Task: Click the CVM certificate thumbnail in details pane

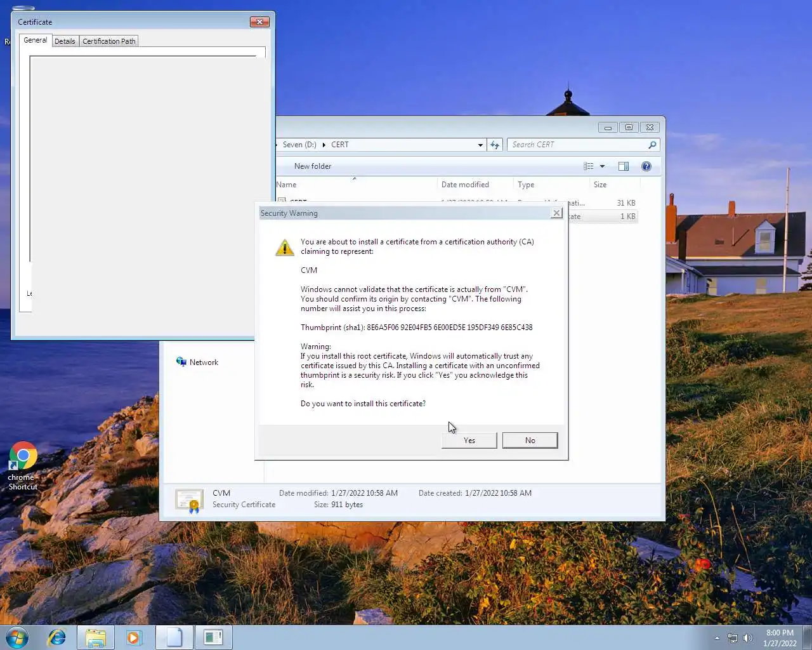Action: 189,501
